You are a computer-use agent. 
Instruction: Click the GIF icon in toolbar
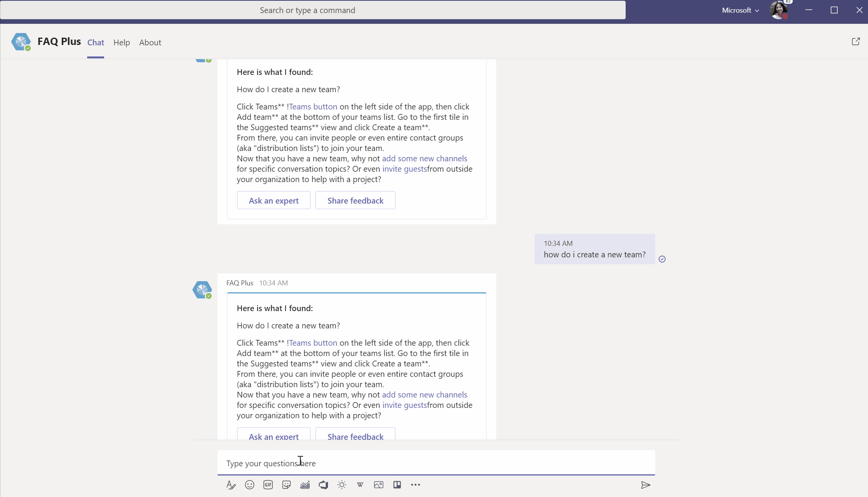268,484
